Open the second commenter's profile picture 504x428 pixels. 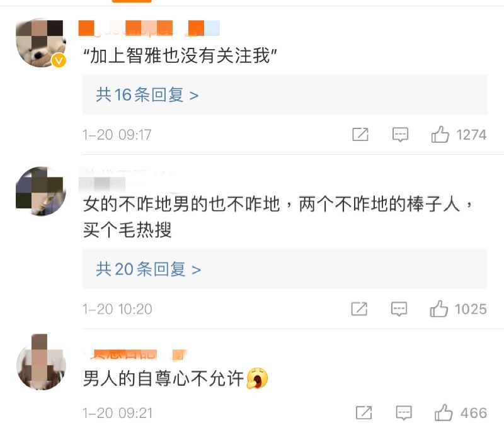click(40, 191)
